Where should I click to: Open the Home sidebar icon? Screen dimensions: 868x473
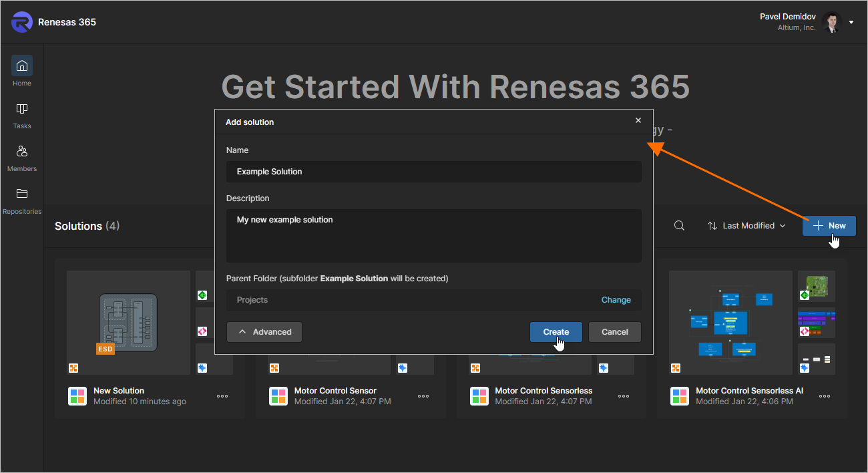pyautogui.click(x=22, y=66)
